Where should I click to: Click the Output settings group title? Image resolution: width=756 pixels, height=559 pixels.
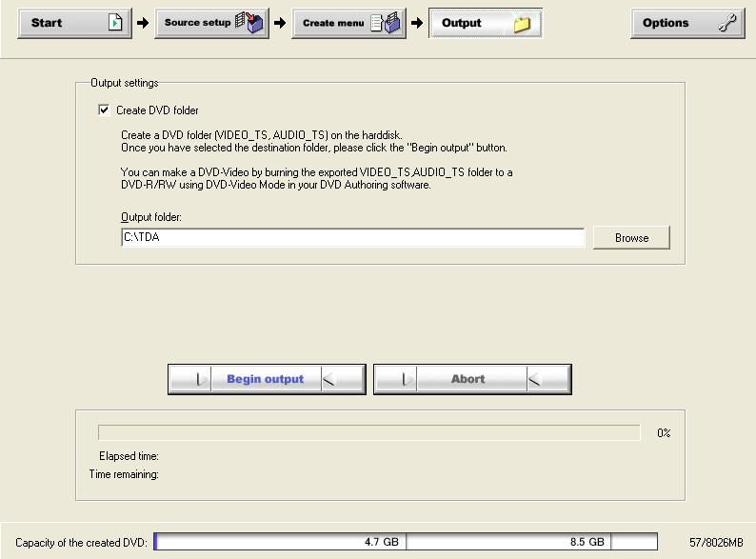point(125,83)
